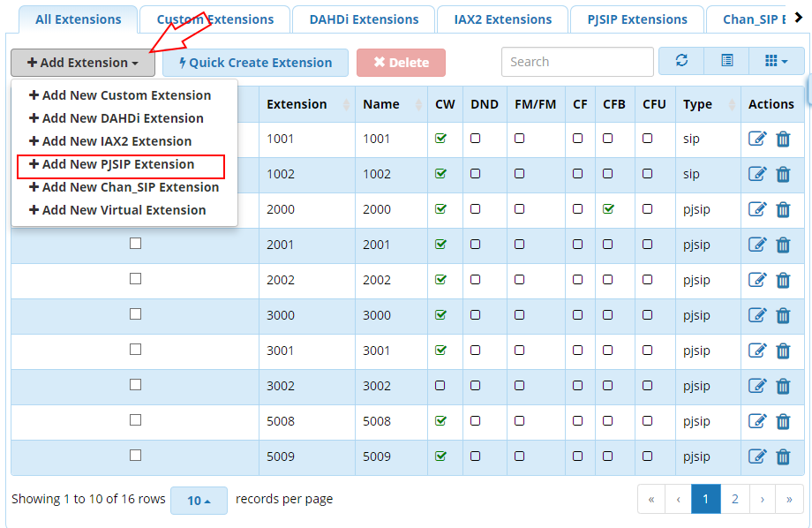Expand the columns grid dropdown
Screen dimensions: 812x528
coord(777,61)
